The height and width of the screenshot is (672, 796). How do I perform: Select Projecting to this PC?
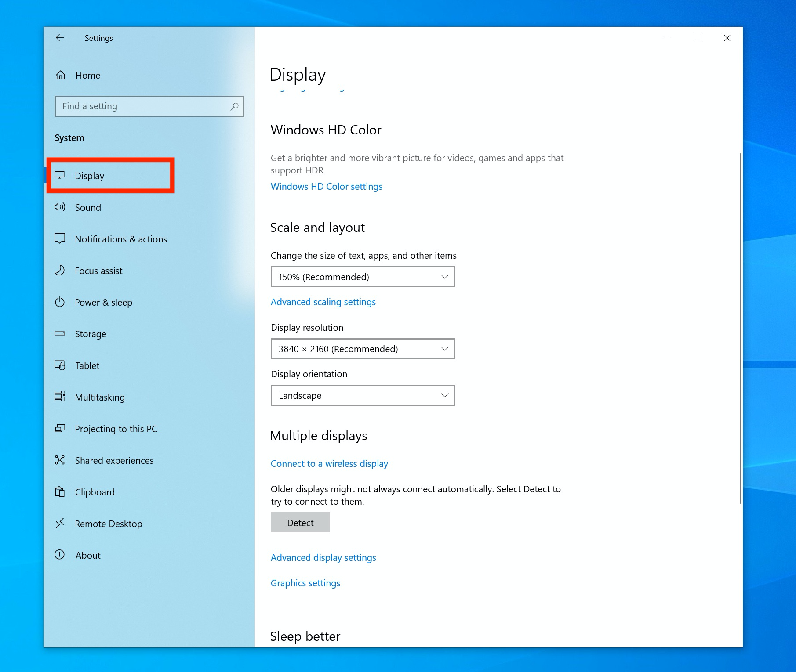149,429
